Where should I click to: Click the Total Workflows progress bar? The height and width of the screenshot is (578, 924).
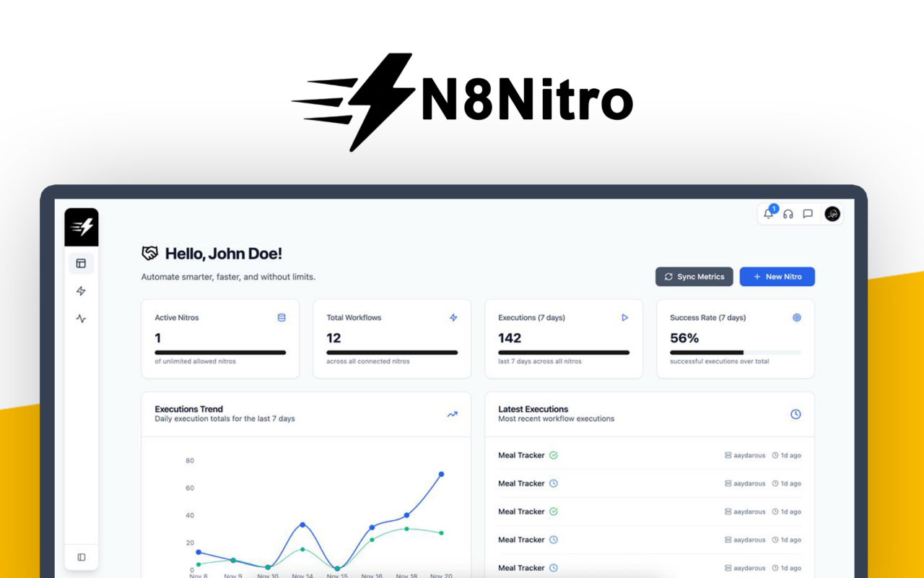tap(392, 353)
